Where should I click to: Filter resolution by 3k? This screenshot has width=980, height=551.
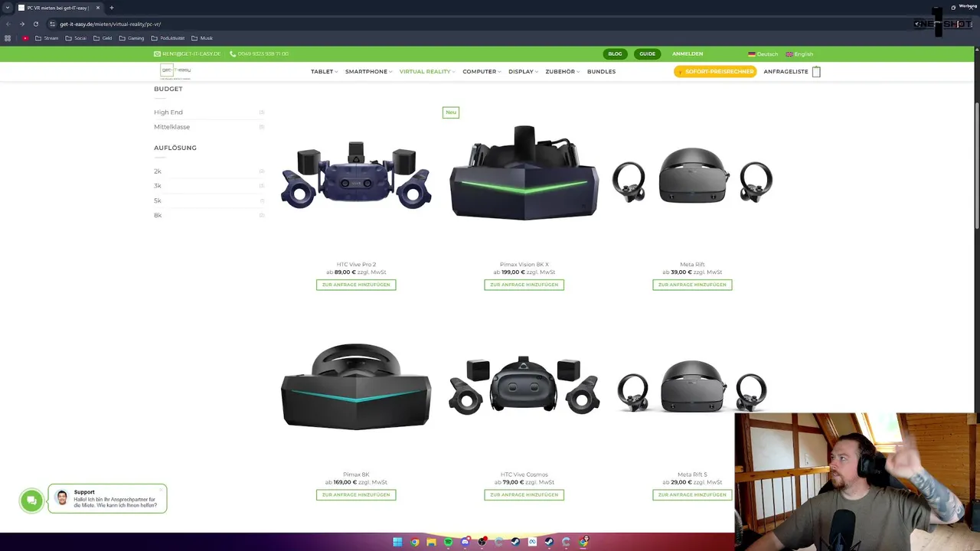pos(158,186)
